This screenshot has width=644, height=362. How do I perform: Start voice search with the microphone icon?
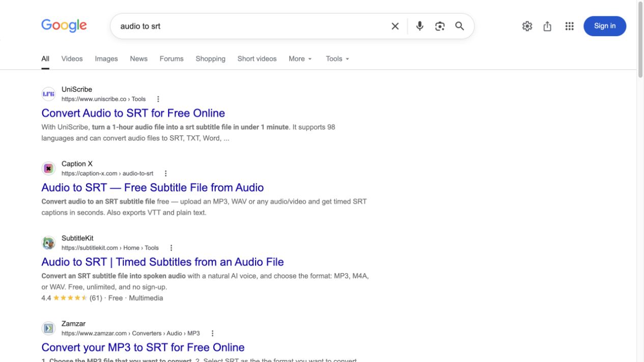pos(419,26)
